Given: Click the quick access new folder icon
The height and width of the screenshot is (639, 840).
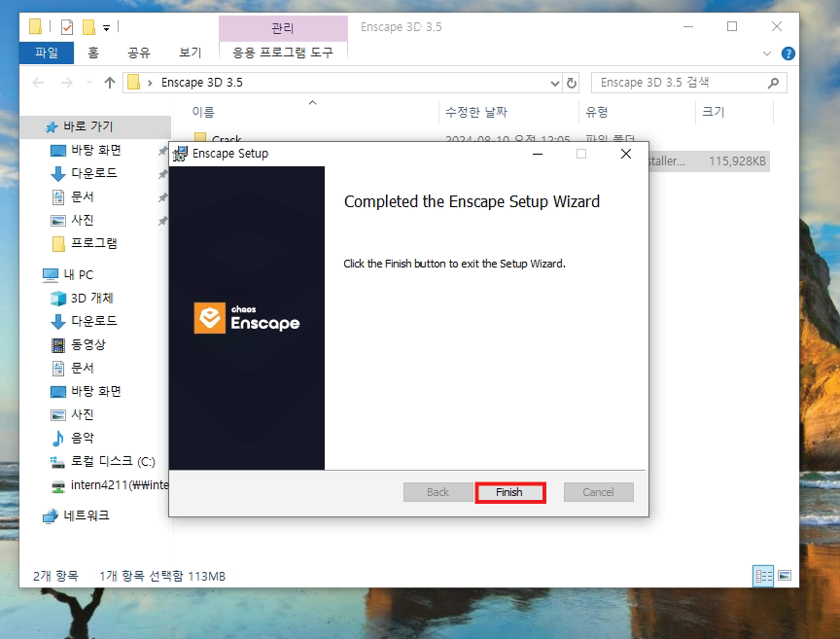Looking at the screenshot, I should coord(88,27).
